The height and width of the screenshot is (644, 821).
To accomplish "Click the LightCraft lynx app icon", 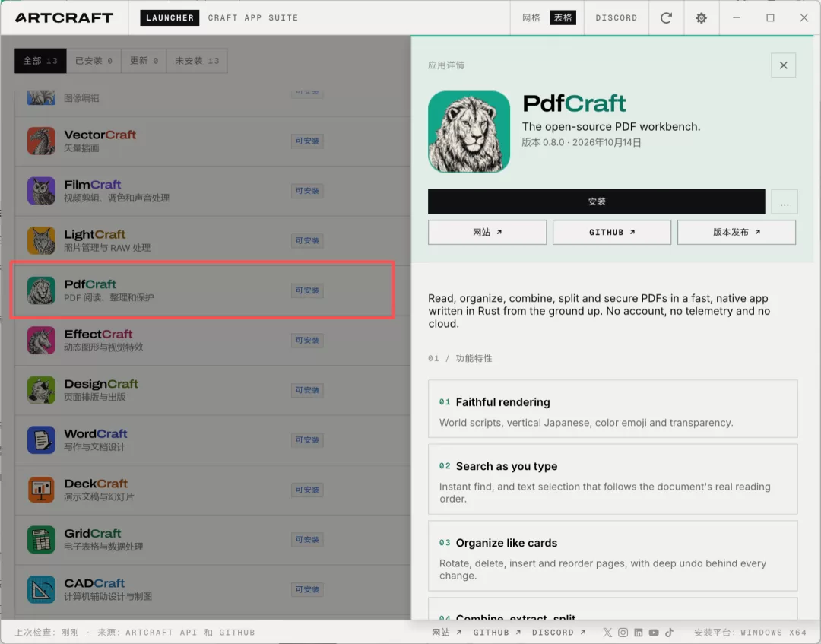I will click(x=41, y=240).
